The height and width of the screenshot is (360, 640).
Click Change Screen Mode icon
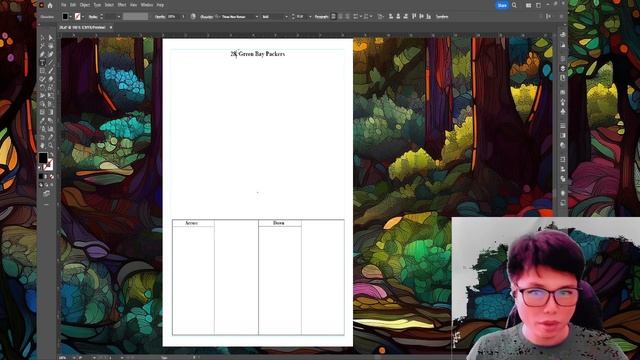tap(46, 193)
